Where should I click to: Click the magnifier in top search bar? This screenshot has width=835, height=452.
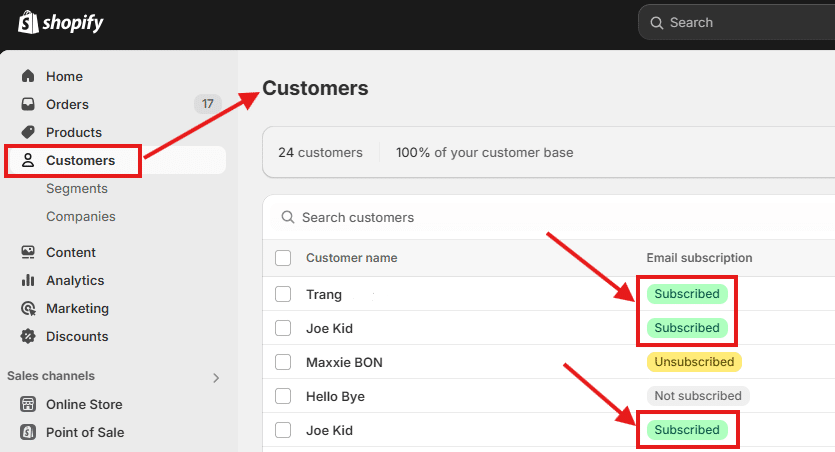click(x=657, y=23)
